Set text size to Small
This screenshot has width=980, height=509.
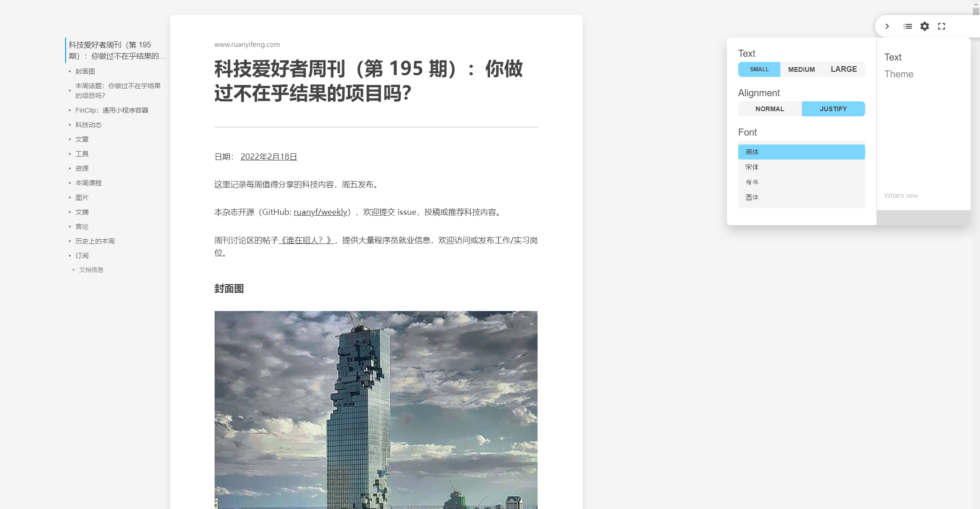pos(759,69)
